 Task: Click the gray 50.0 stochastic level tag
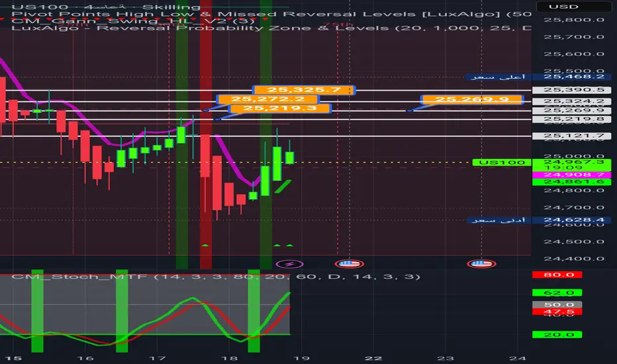[557, 304]
